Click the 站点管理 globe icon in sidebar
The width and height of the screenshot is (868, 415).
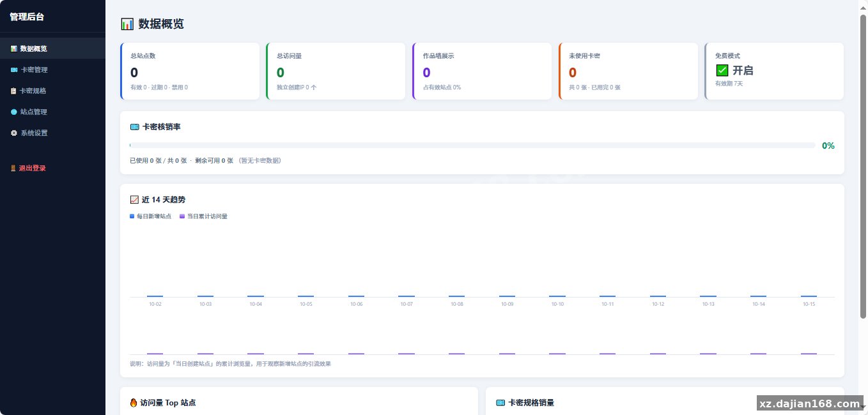(x=13, y=112)
